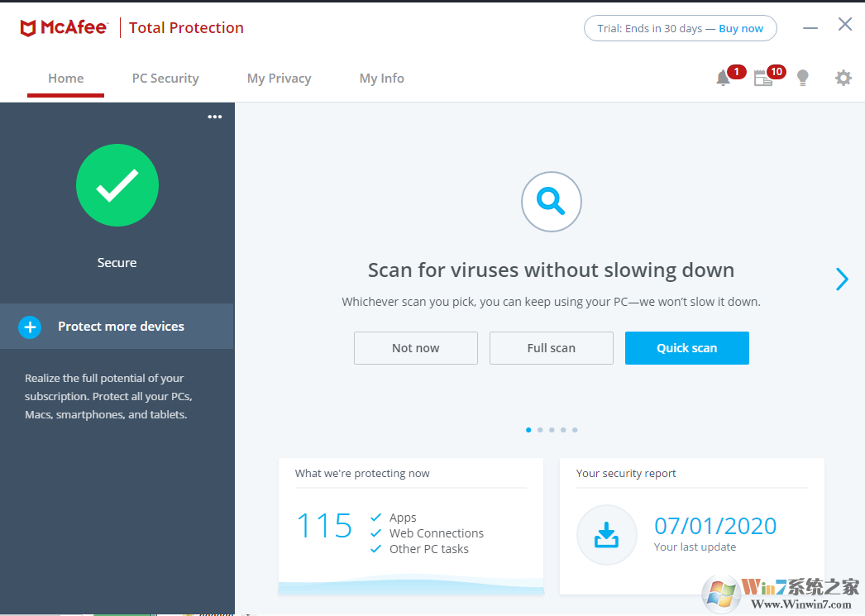865x616 pixels.
Task: Click the magnifying glass scan icon
Action: coord(551,201)
